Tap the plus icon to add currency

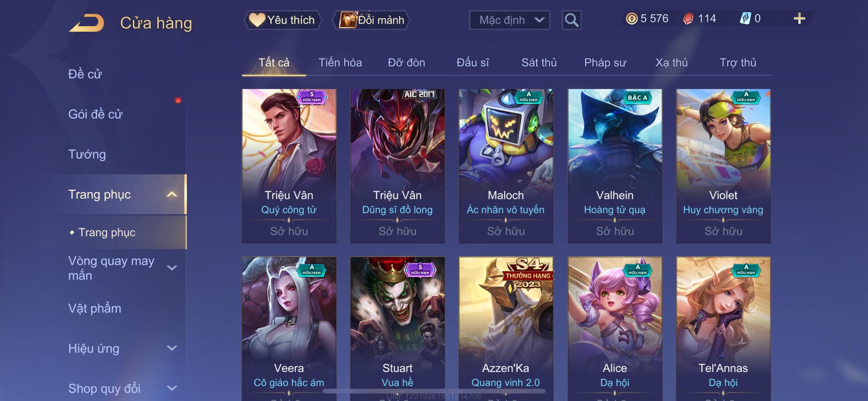pyautogui.click(x=799, y=19)
